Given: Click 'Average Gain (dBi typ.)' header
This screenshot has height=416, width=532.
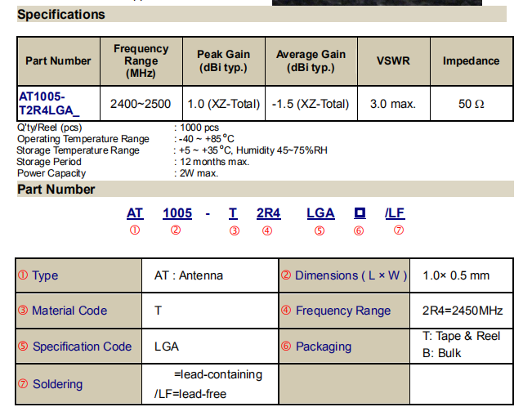Looking at the screenshot, I should click(x=311, y=61).
